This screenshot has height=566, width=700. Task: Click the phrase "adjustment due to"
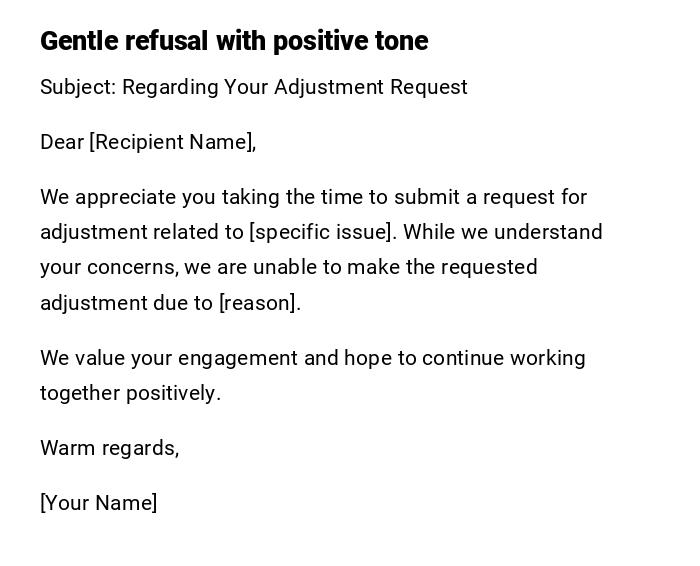click(x=126, y=303)
